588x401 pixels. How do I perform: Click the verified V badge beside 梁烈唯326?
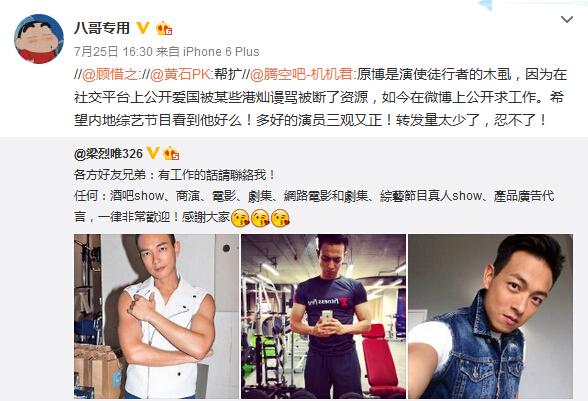pos(152,153)
